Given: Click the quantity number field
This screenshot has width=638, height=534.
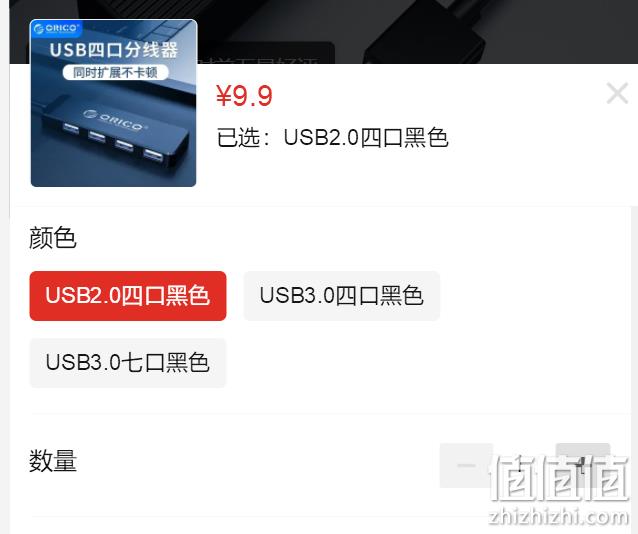Looking at the screenshot, I should pyautogui.click(x=524, y=465).
